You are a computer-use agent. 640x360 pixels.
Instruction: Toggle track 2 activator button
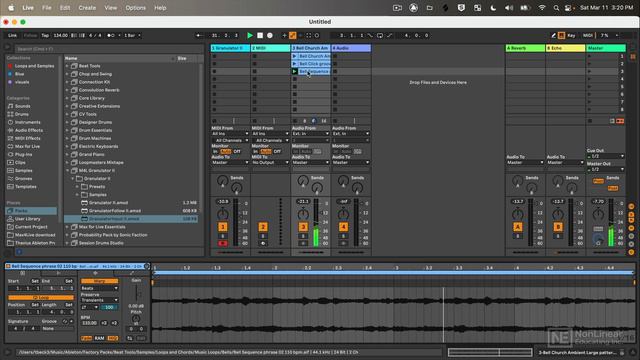(263, 227)
